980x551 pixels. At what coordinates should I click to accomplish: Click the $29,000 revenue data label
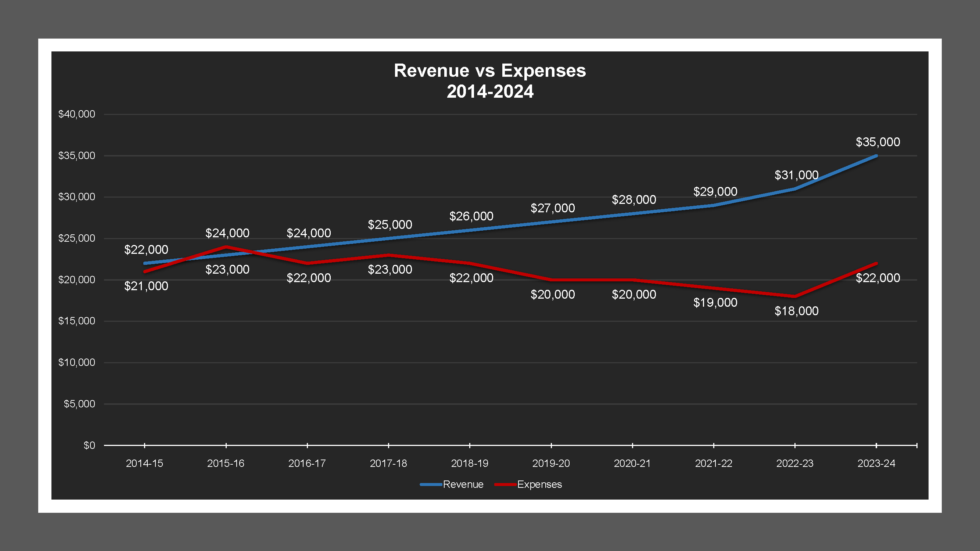(x=715, y=192)
